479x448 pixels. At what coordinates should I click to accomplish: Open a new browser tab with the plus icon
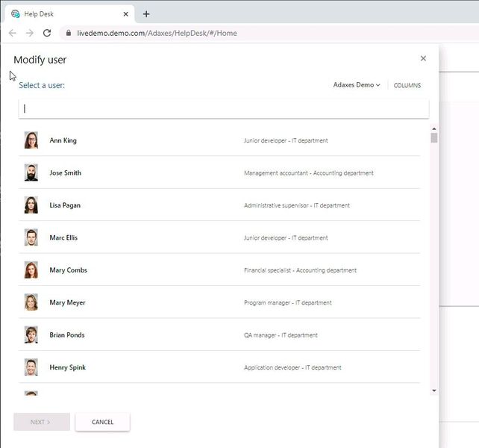click(146, 14)
